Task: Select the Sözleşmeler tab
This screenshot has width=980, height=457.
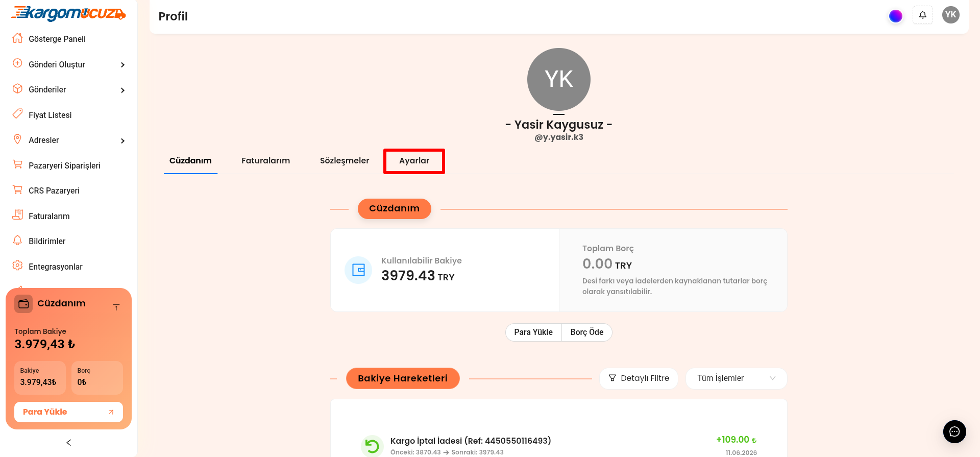Action: click(345, 161)
